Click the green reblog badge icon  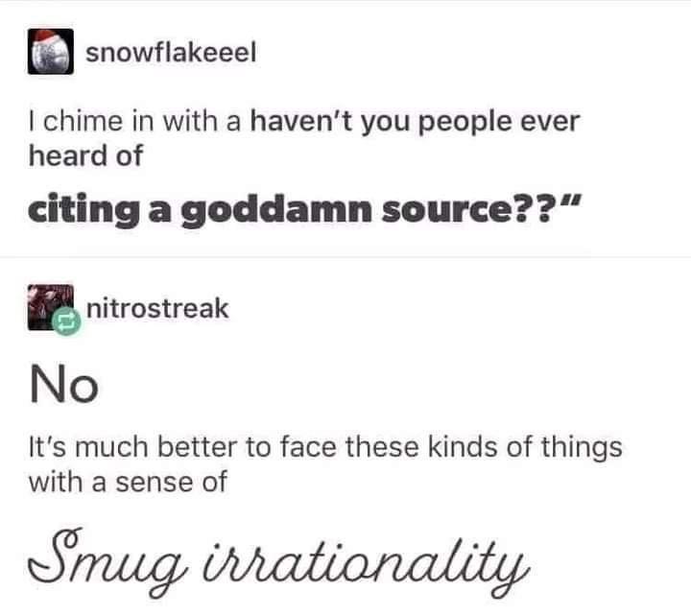coord(66,322)
